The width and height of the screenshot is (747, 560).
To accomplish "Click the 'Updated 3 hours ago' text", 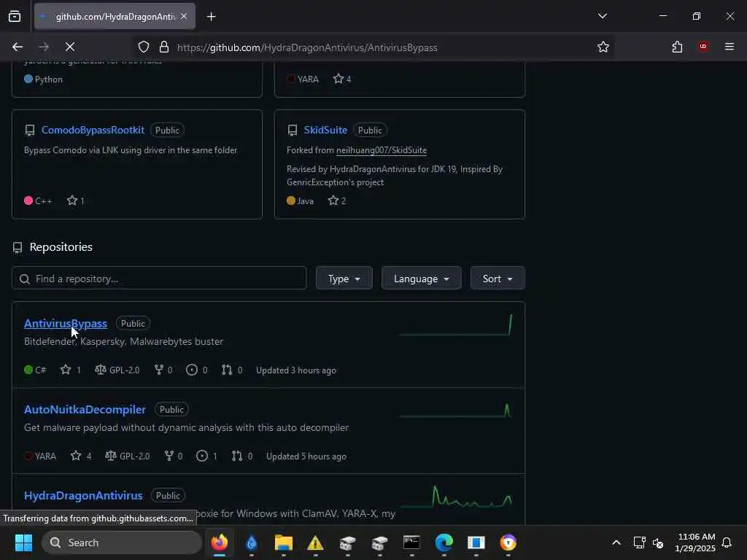I will coord(296,370).
